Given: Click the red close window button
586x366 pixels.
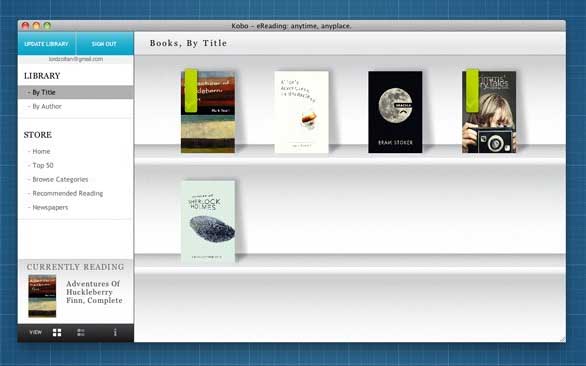Looking at the screenshot, I should 25,26.
